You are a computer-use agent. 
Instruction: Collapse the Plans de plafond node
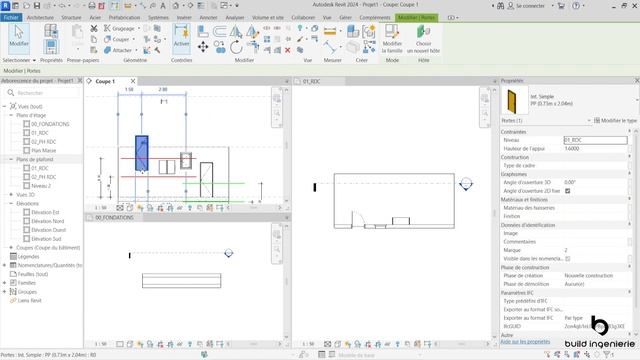pos(11,159)
